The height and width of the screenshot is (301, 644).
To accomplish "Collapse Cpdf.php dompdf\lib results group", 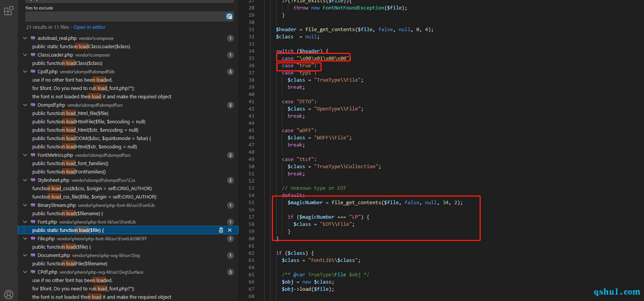I will (25, 71).
